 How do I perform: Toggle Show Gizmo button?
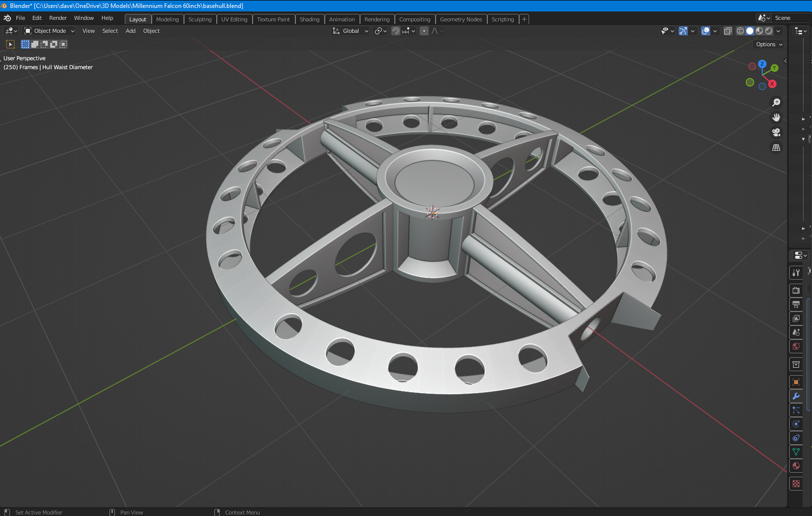683,31
